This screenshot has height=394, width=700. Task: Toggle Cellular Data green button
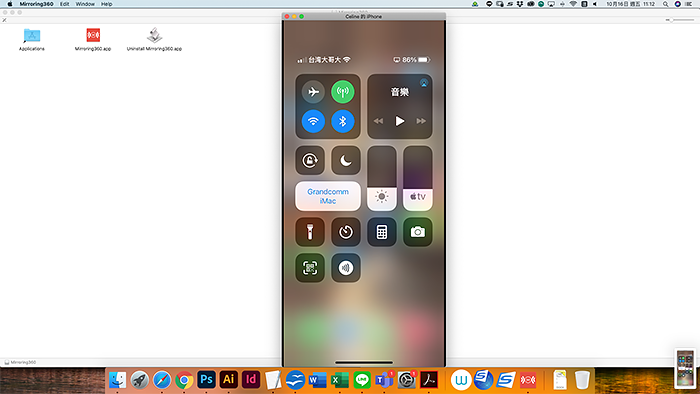coord(343,92)
